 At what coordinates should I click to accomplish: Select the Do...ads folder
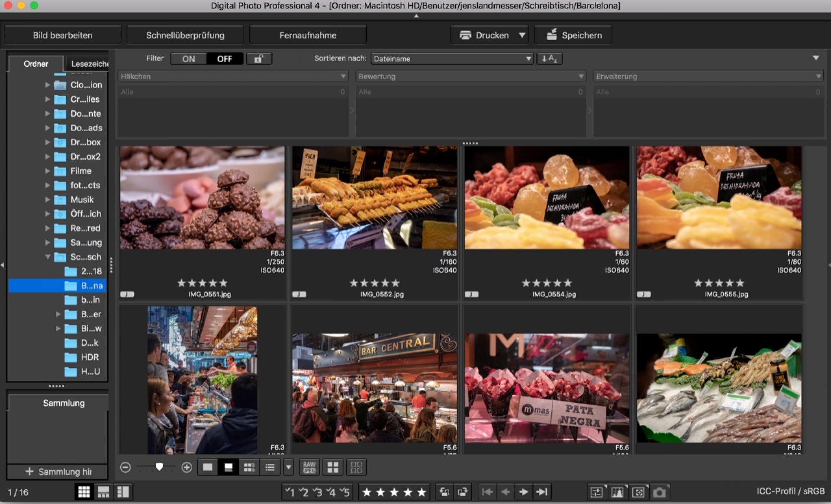pos(78,128)
